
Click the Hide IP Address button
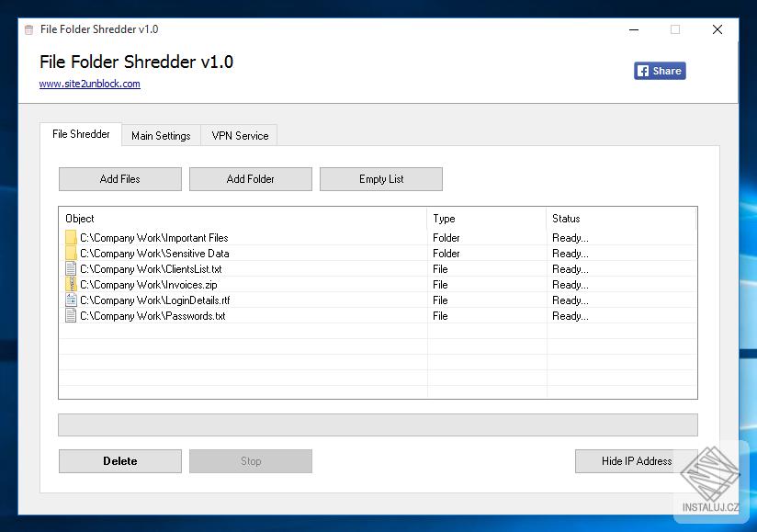click(636, 460)
